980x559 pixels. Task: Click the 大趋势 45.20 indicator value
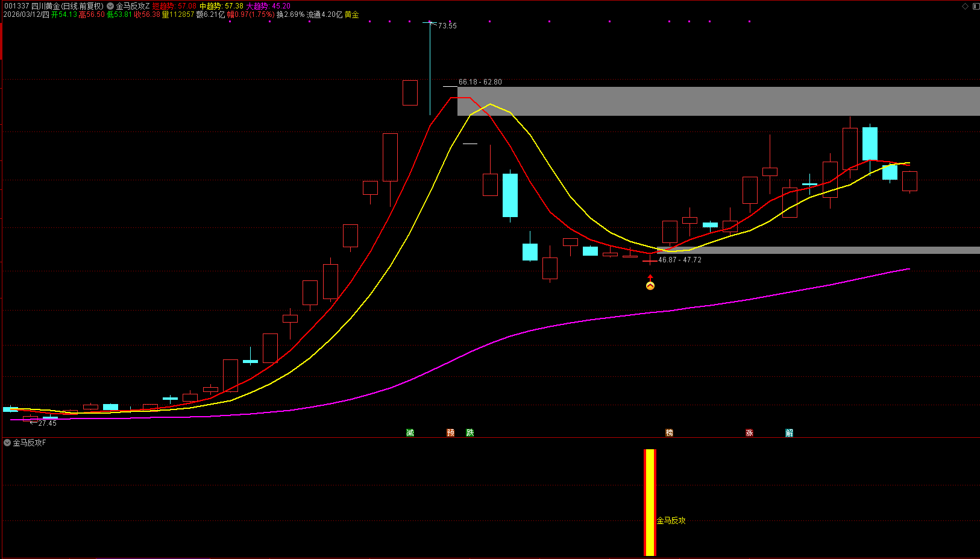coord(269,6)
